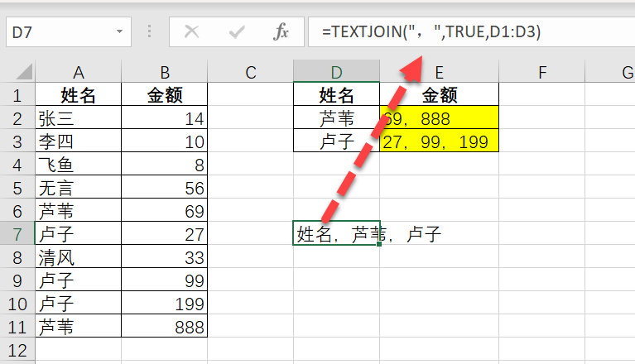The width and height of the screenshot is (635, 364).
Task: Select row 3 header
Action: pyautogui.click(x=17, y=141)
